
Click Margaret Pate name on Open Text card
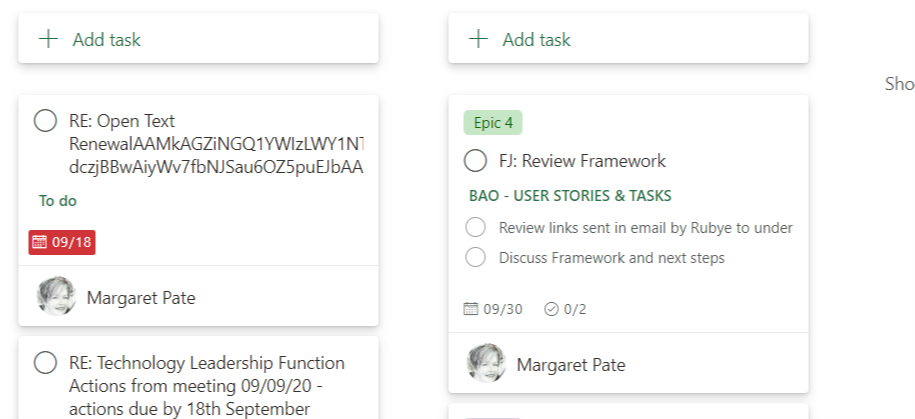pyautogui.click(x=141, y=297)
